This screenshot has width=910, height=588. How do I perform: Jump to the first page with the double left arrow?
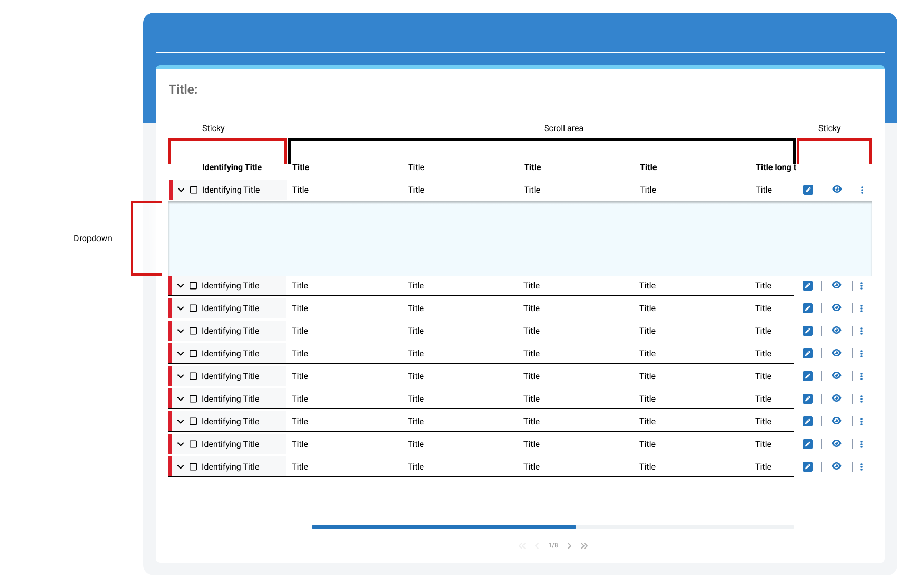pyautogui.click(x=522, y=546)
